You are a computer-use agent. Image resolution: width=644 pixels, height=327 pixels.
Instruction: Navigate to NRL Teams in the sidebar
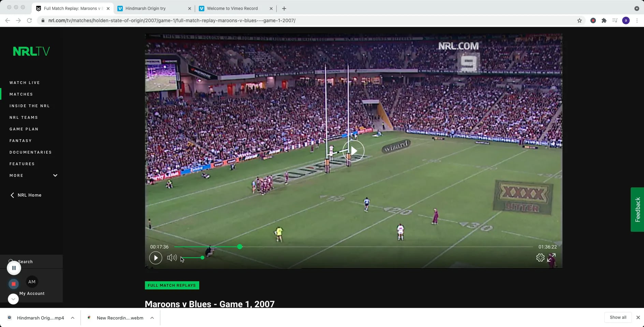click(24, 117)
